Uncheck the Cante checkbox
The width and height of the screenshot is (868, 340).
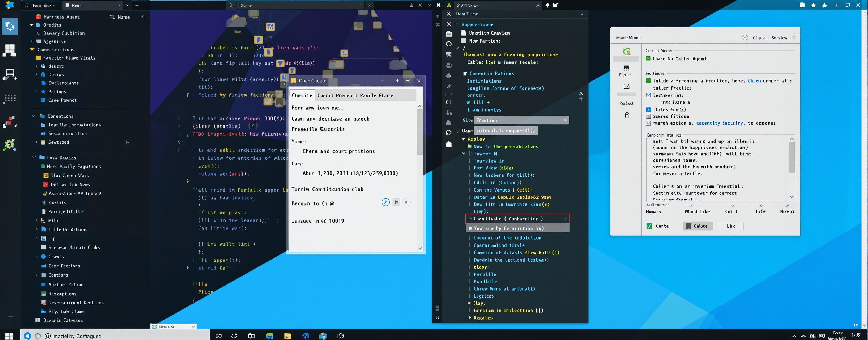pos(649,226)
